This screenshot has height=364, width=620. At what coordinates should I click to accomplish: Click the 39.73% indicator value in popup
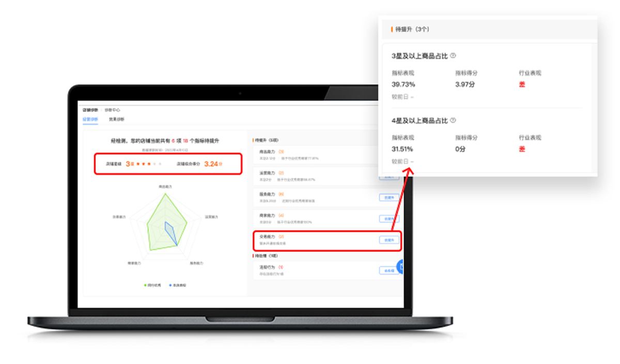point(404,84)
